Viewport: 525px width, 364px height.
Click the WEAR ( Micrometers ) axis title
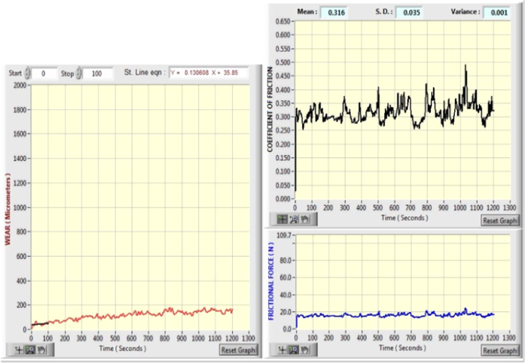click(x=8, y=209)
